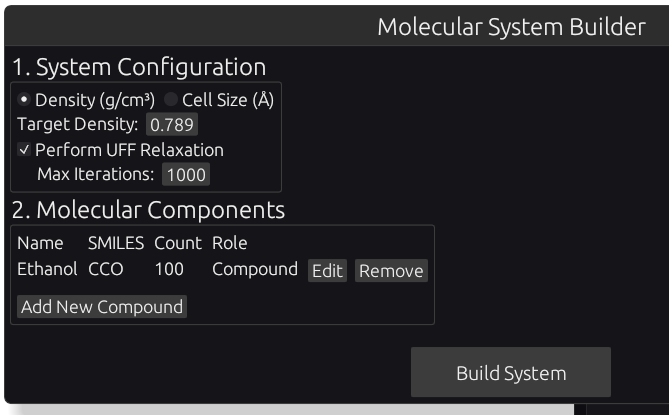Image resolution: width=669 pixels, height=415 pixels.
Task: Click the Molecular System Builder title
Action: pyautogui.click(x=511, y=28)
